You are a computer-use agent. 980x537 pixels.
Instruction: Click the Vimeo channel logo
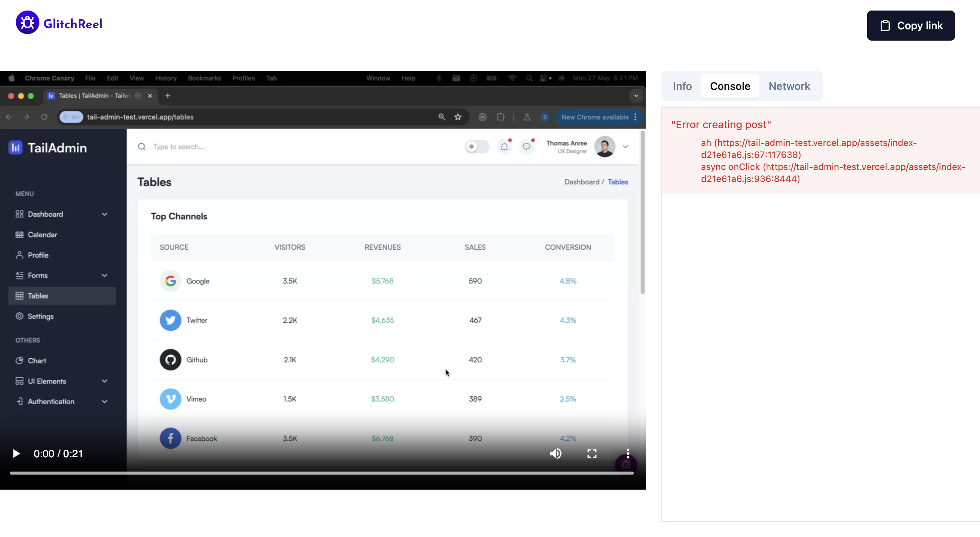pyautogui.click(x=170, y=399)
